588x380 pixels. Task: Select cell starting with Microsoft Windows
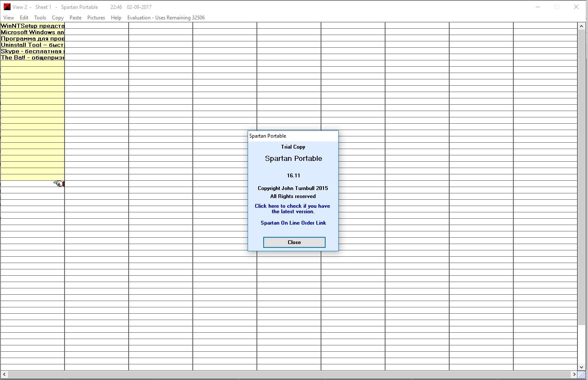point(32,32)
